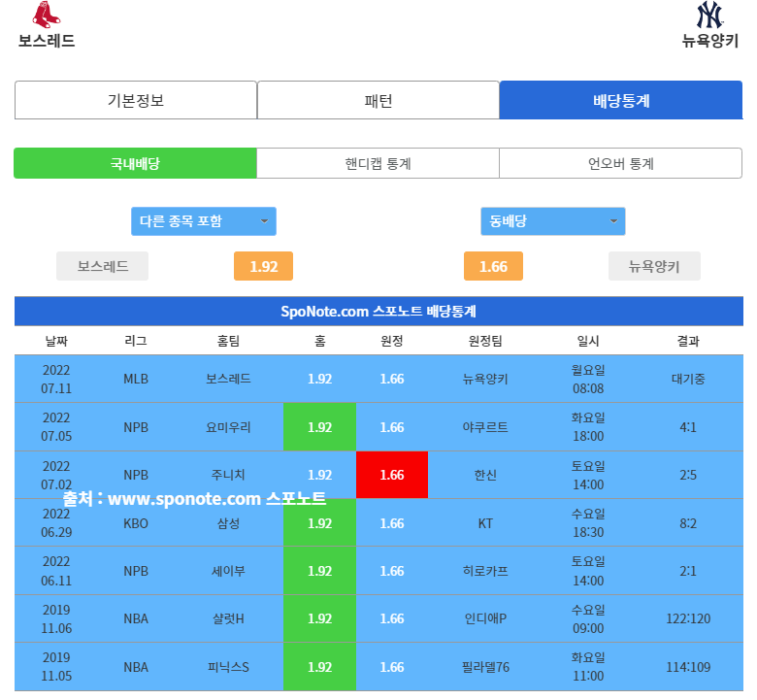Click the 홈팀 column header
Viewport: 757px width, 700px height.
tap(229, 341)
